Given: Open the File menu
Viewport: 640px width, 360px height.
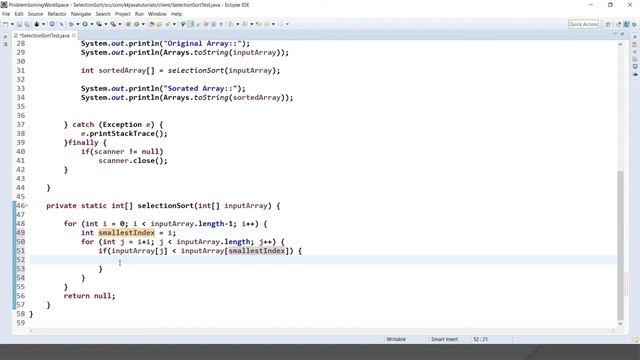Looking at the screenshot, I should 6,14.
